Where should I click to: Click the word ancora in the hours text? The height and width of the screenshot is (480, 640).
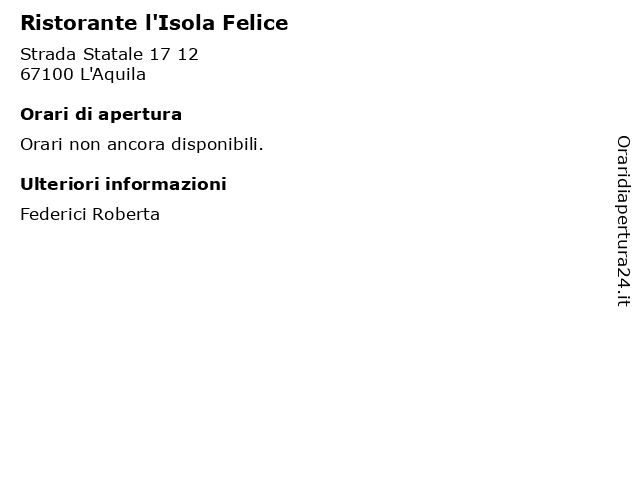tap(136, 145)
